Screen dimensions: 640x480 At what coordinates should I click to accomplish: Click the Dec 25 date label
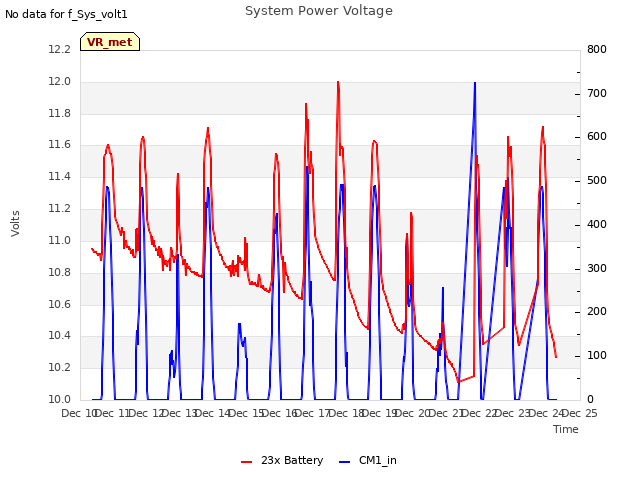tap(580, 413)
